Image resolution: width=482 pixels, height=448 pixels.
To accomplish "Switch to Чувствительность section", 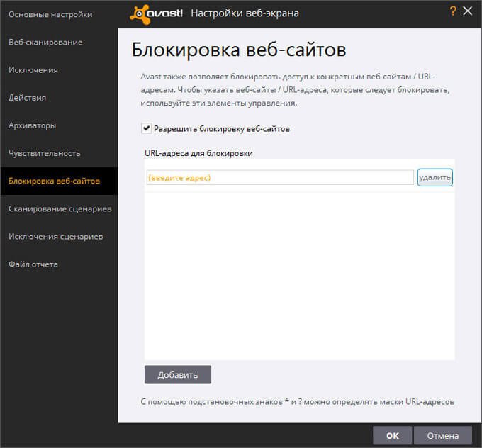I will (x=44, y=153).
